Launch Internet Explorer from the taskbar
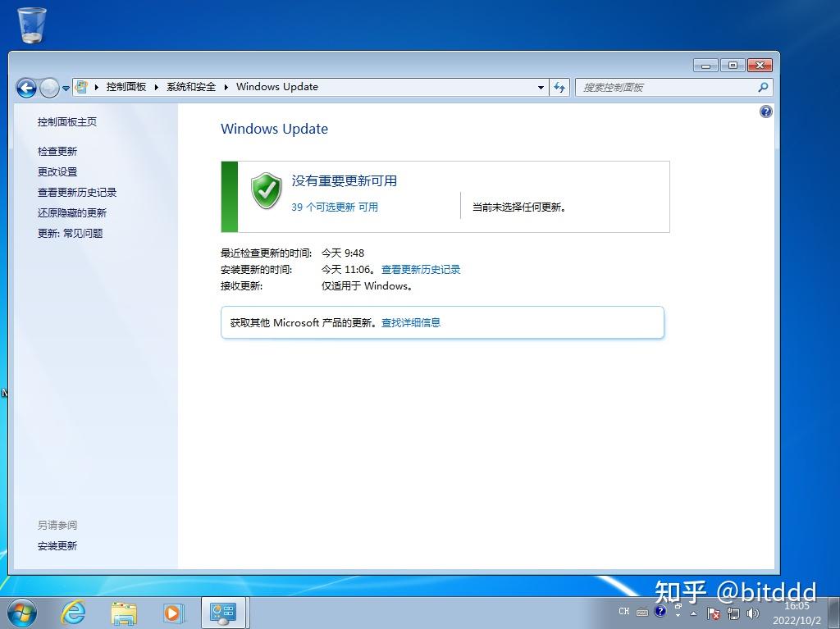840x629 pixels. tap(73, 613)
